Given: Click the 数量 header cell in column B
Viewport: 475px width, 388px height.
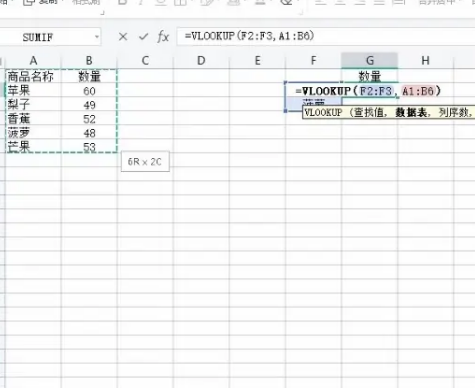Looking at the screenshot, I should [x=89, y=76].
